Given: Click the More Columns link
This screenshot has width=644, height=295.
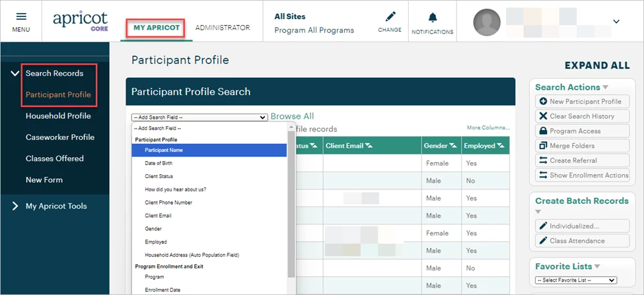Looking at the screenshot, I should 488,128.
